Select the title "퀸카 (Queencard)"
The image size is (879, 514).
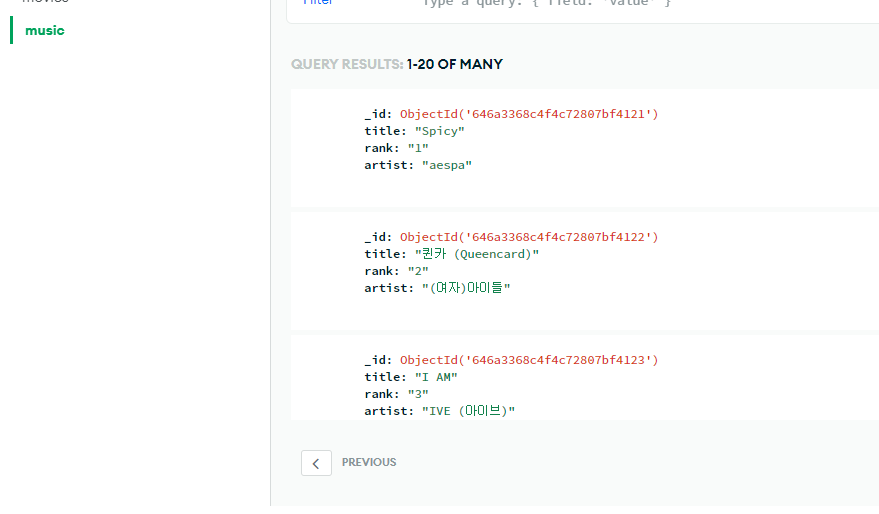coord(477,254)
